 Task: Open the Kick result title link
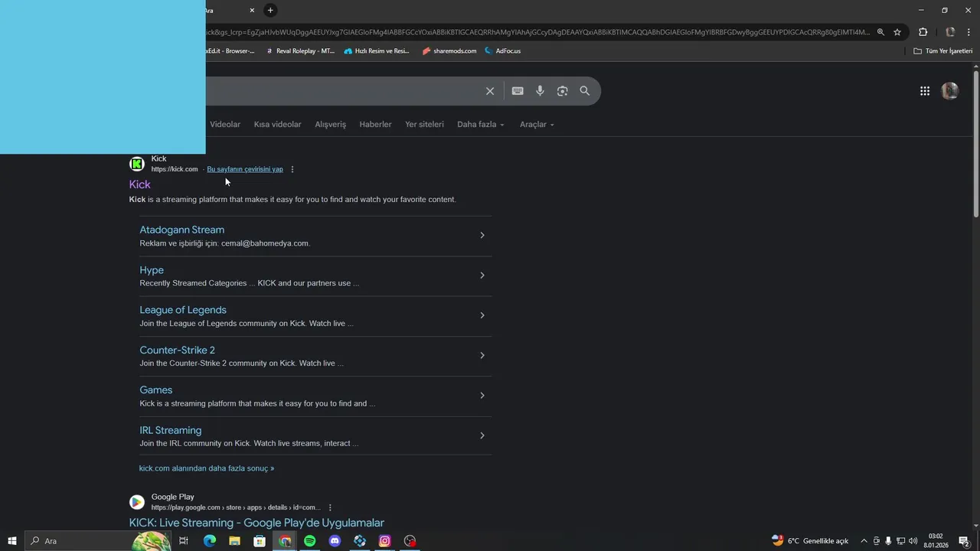(x=139, y=184)
